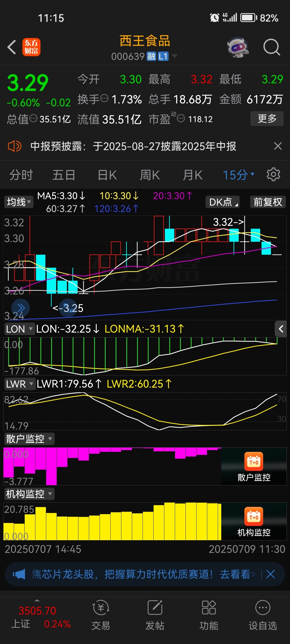Tap the LWR2:60.25 value
290x644 pixels.
tap(139, 384)
